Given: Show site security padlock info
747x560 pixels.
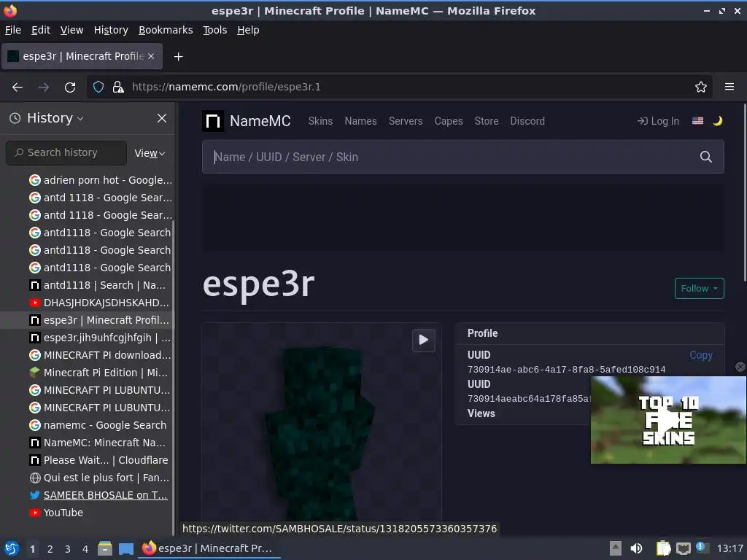Looking at the screenshot, I should pyautogui.click(x=118, y=87).
